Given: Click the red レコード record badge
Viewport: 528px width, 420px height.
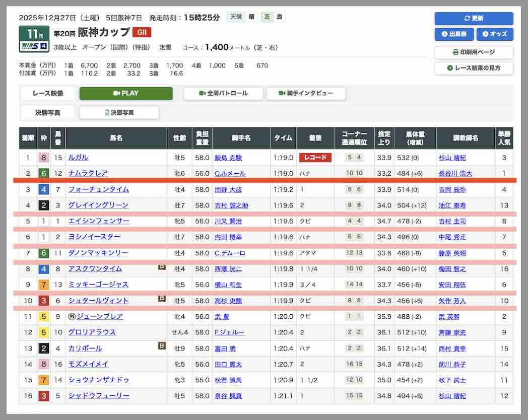Looking at the screenshot, I should click(x=315, y=158).
